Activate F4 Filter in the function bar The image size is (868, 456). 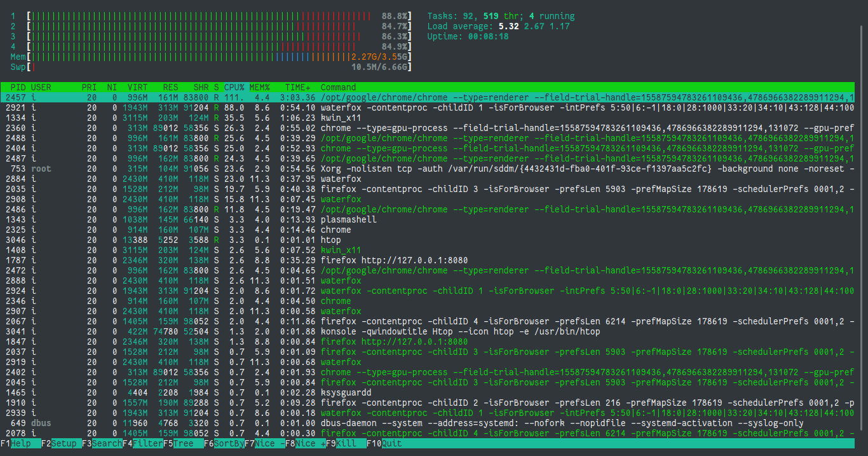142,443
